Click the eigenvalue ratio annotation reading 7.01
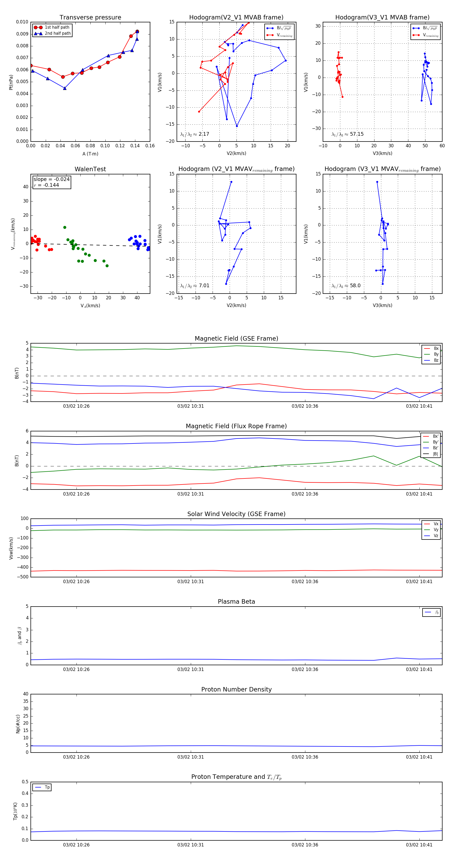 point(194,286)
